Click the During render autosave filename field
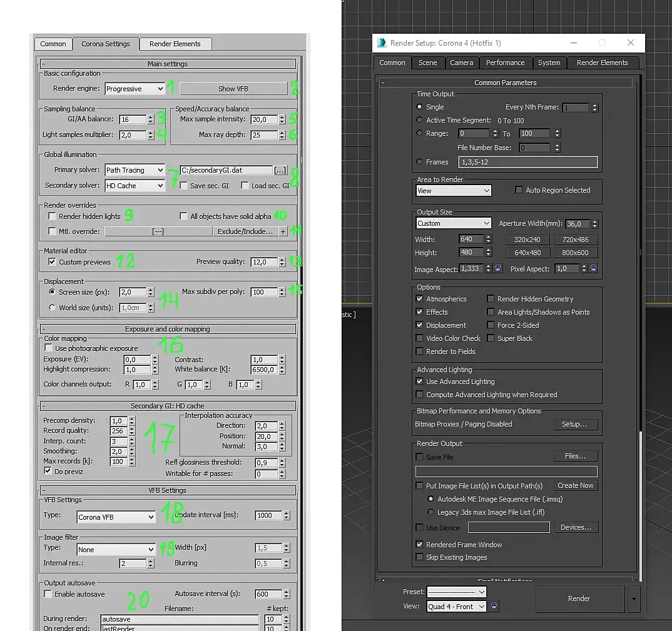672x631 pixels. tap(180, 619)
